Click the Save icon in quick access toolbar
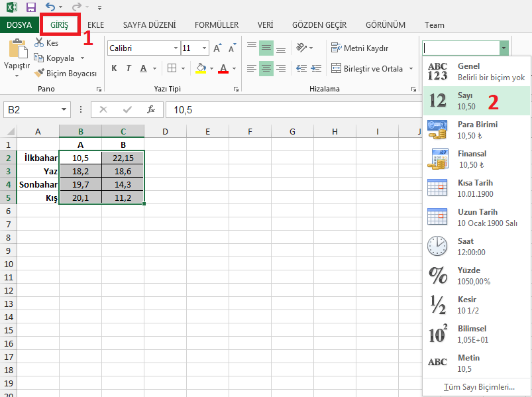Viewport: 532px width, 397px height. click(31, 7)
